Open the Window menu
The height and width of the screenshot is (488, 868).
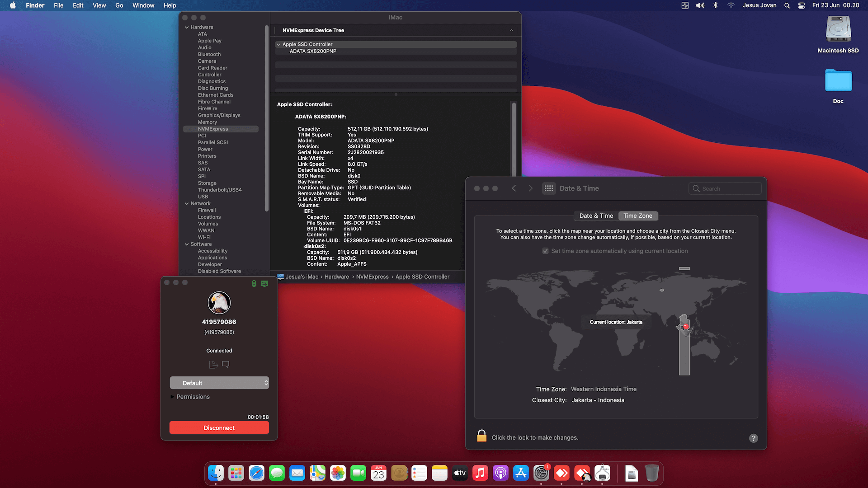tap(143, 5)
